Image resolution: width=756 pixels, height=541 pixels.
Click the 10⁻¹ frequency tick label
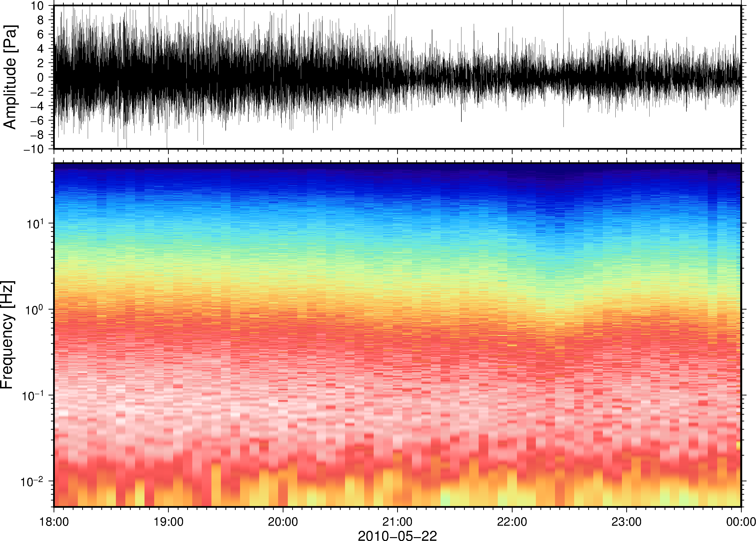coord(33,395)
